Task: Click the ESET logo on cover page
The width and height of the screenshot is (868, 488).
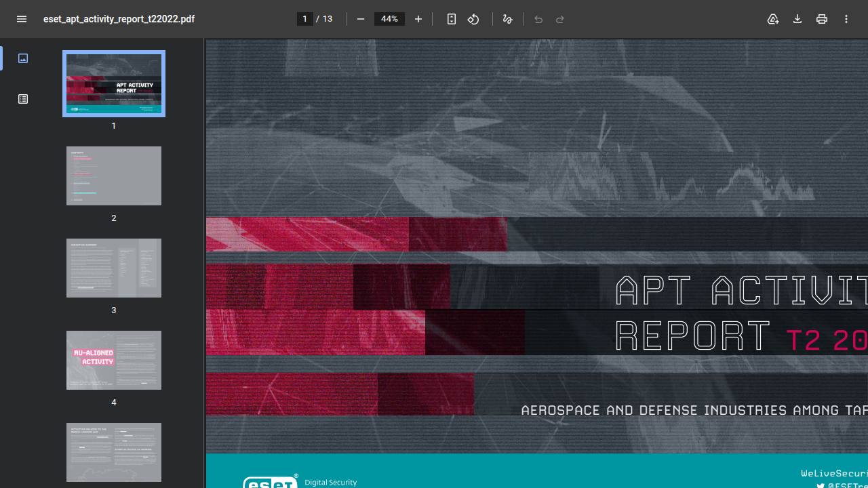Action: 270,481
